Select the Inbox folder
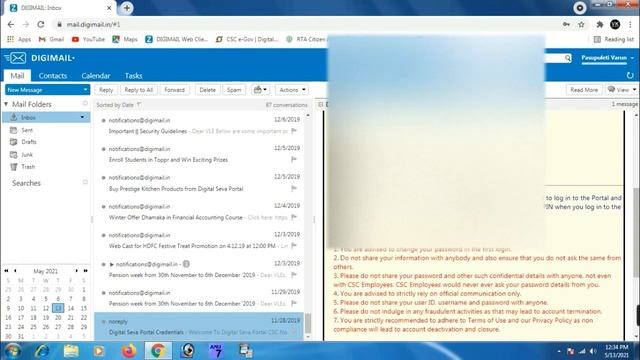The image size is (640, 360). point(46,118)
